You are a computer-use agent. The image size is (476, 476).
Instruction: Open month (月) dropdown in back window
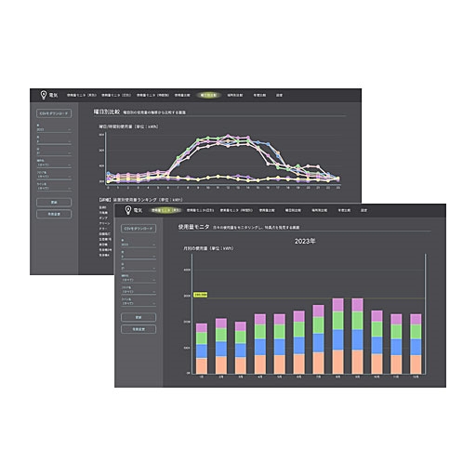(x=54, y=141)
